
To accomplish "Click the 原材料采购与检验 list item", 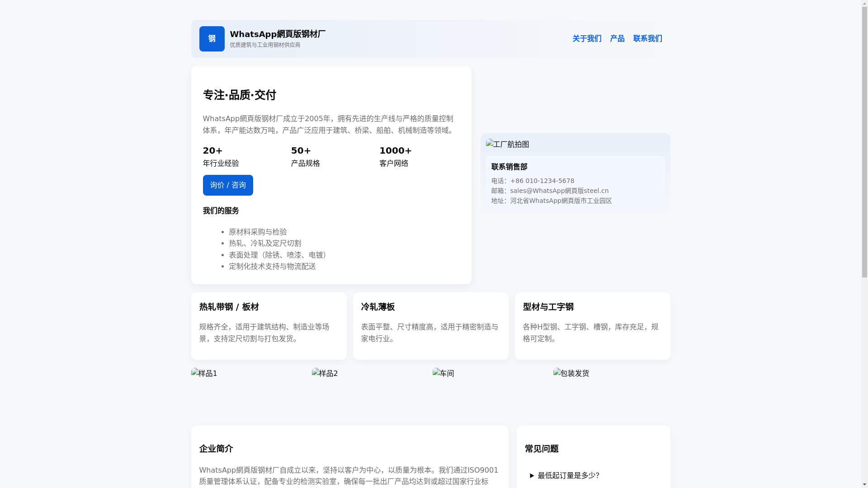I will (x=258, y=232).
